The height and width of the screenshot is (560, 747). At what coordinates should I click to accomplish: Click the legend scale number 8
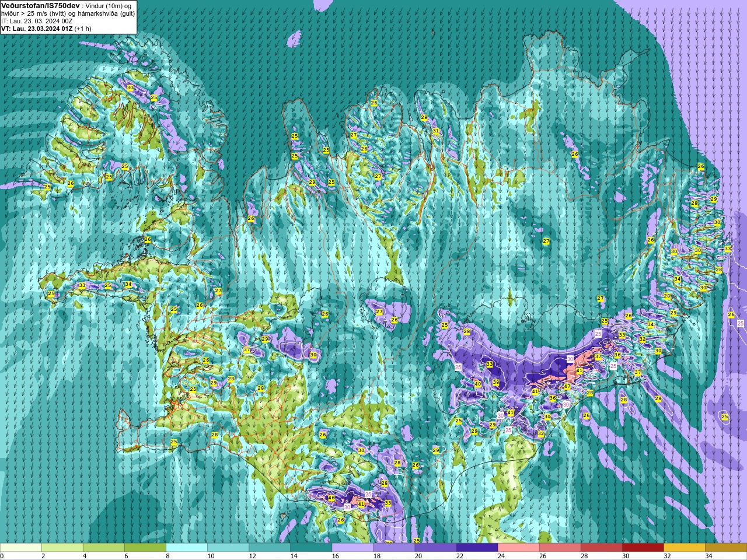tap(168, 556)
